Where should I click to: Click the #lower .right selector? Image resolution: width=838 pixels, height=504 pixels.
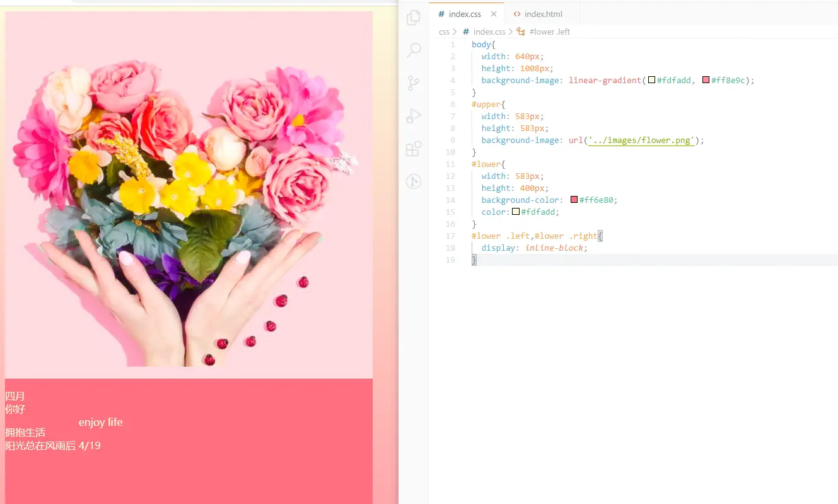[x=566, y=236]
